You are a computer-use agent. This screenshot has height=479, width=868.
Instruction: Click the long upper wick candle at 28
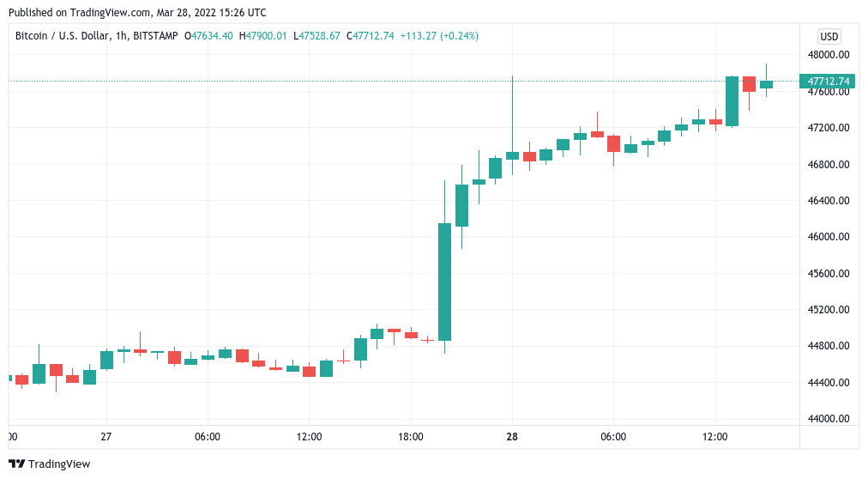click(512, 155)
